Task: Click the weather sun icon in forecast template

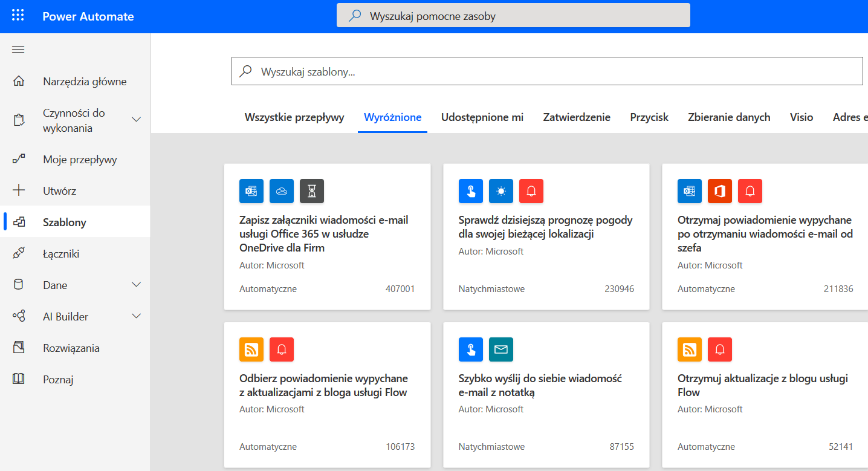Action: click(500, 191)
